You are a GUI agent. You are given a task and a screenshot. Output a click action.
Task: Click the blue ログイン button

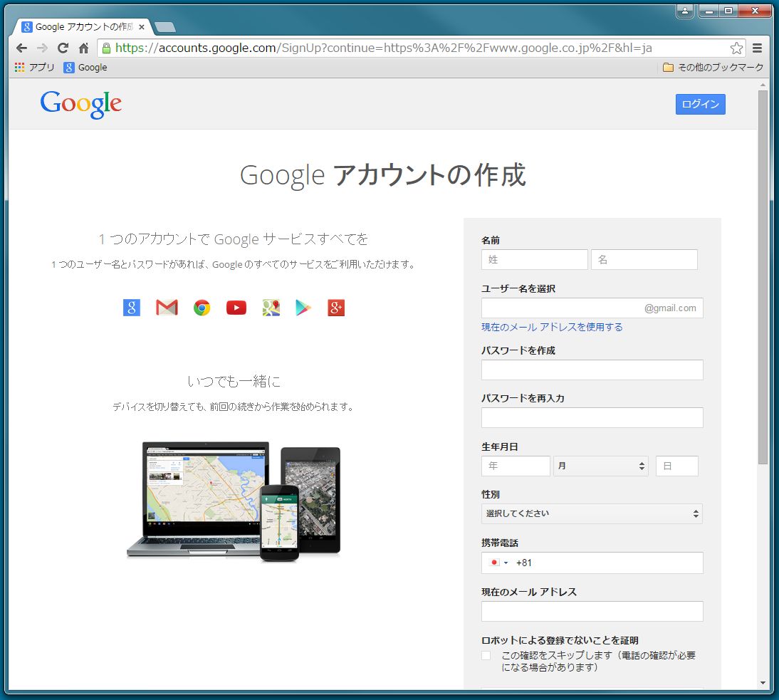coord(700,105)
